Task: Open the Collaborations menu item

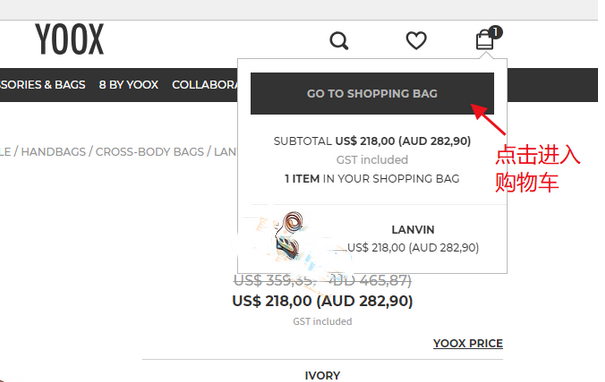Action: tap(204, 85)
